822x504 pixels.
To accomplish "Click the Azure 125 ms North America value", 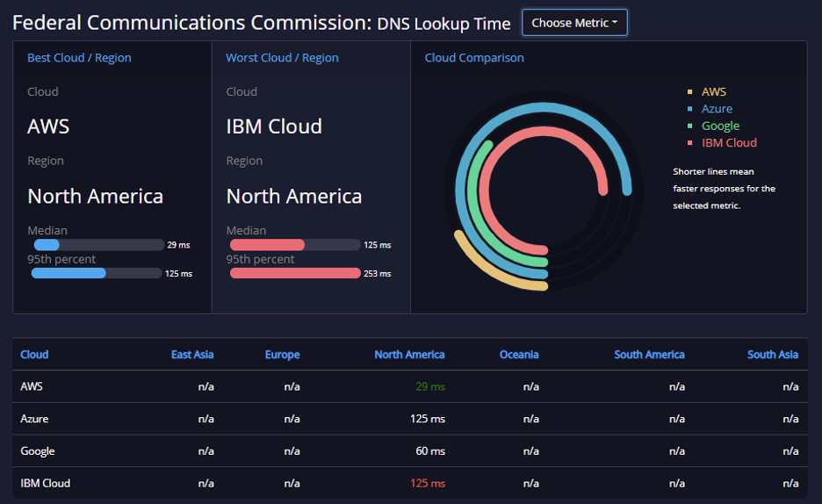I will pyautogui.click(x=428, y=419).
